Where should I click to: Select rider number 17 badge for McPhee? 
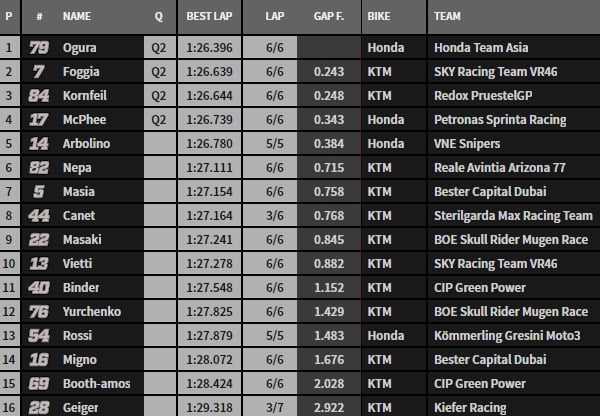tap(39, 120)
